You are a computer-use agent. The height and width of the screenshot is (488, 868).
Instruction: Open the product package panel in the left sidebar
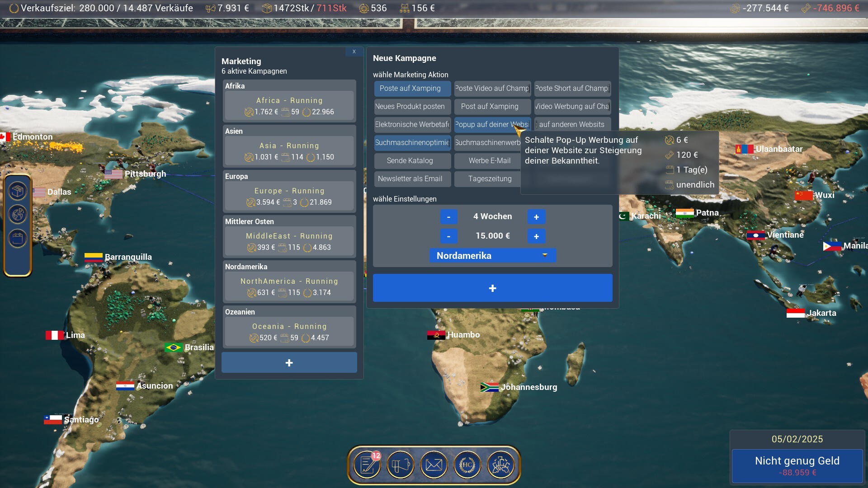coord(17,190)
